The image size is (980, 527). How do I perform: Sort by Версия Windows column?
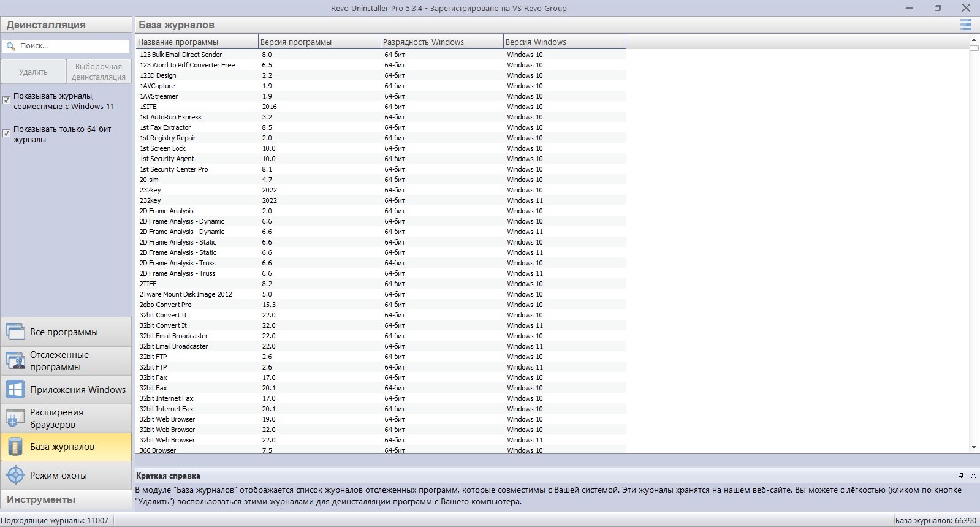(x=564, y=42)
